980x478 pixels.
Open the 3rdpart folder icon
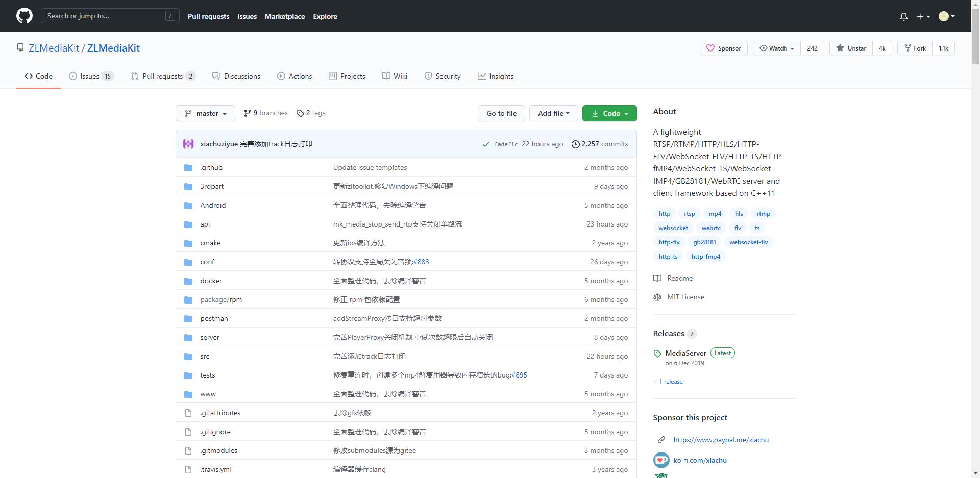click(x=188, y=187)
